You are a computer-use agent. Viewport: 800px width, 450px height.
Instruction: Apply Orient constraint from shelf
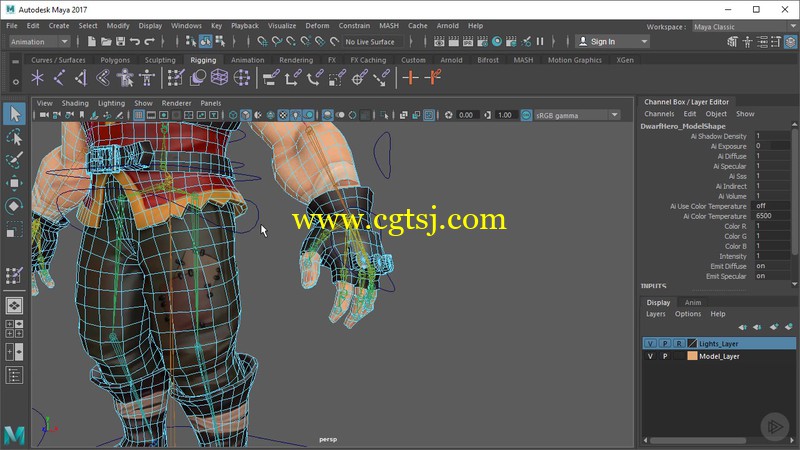pyautogui.click(x=314, y=78)
